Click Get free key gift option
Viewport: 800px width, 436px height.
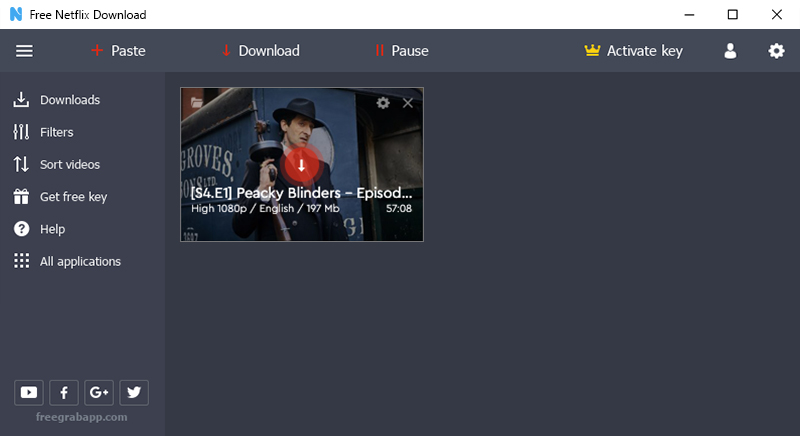coord(73,197)
